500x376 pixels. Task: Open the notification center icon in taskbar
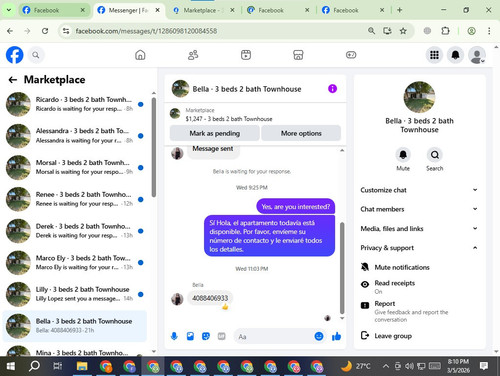(x=484, y=366)
